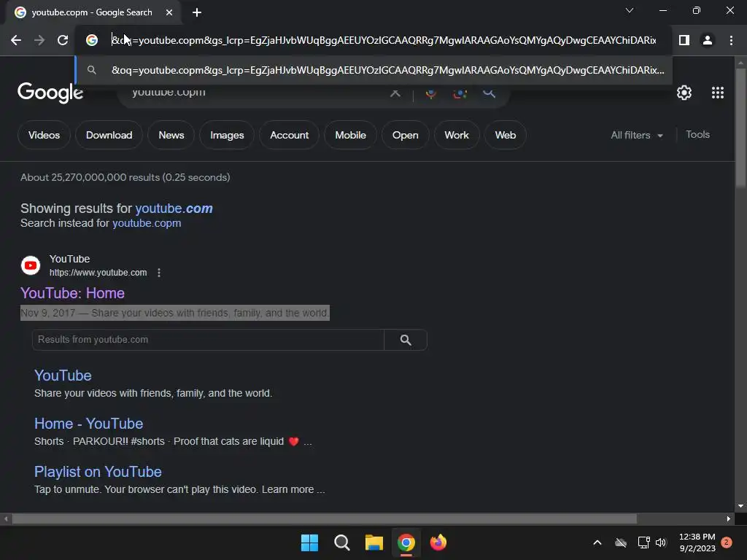Open the Windows Start menu
This screenshot has height=560, width=747.
tap(309, 542)
